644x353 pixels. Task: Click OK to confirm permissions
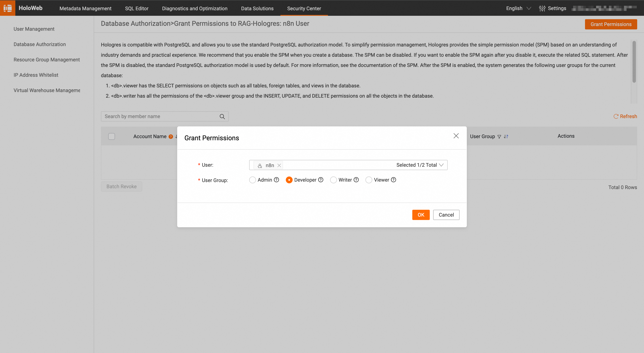(421, 215)
